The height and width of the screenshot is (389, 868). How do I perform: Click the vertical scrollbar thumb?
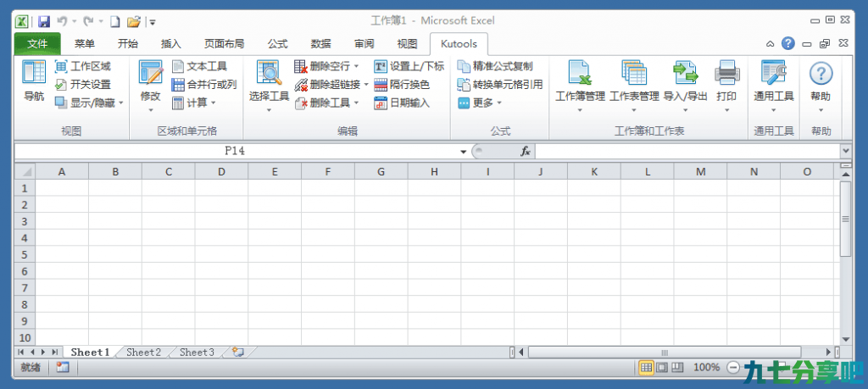pos(845,220)
